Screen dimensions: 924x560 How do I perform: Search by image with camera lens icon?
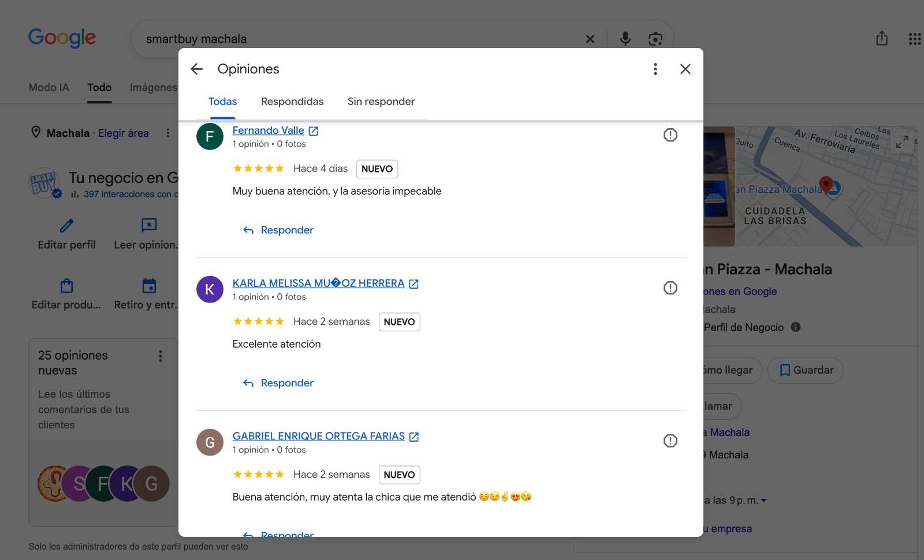coord(655,39)
